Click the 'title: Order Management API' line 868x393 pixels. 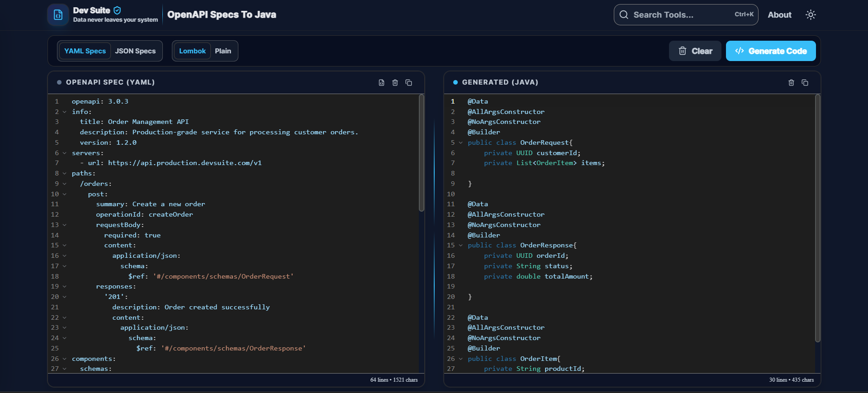pos(134,122)
